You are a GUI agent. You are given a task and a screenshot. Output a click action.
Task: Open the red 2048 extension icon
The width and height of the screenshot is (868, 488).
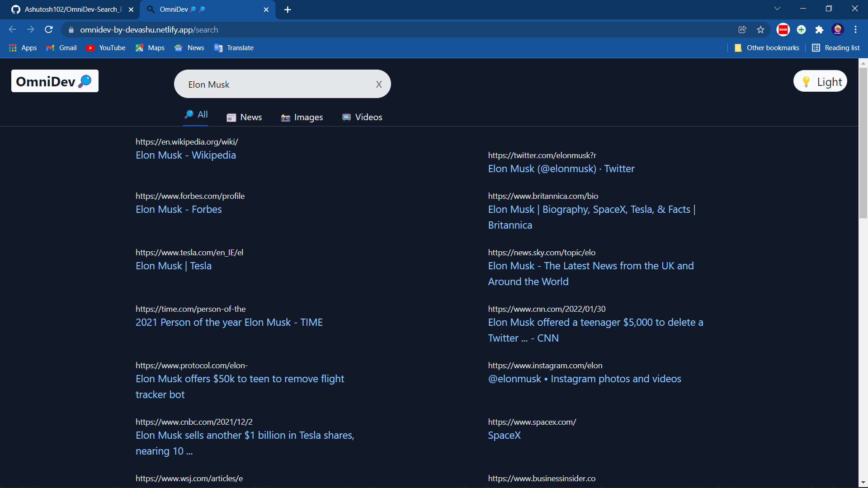(x=783, y=30)
